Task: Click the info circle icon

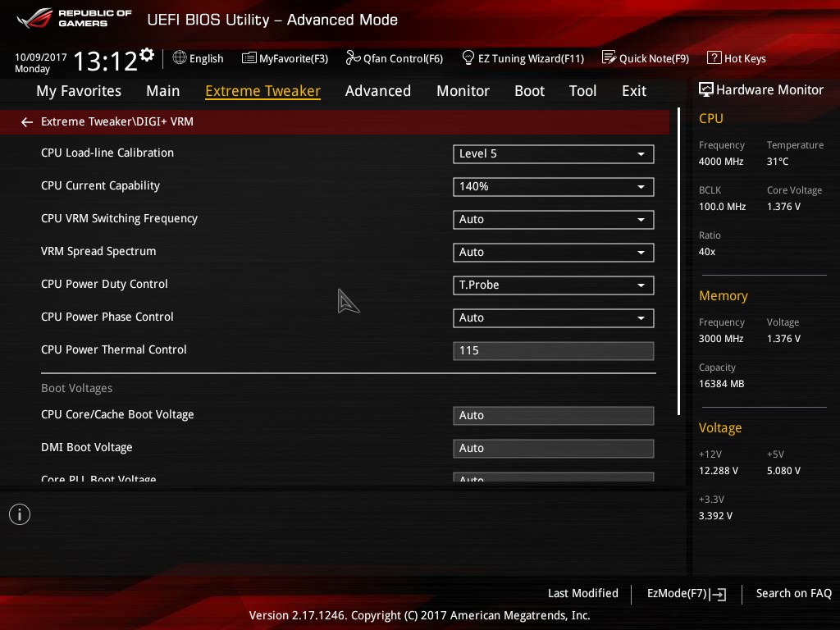Action: (20, 514)
